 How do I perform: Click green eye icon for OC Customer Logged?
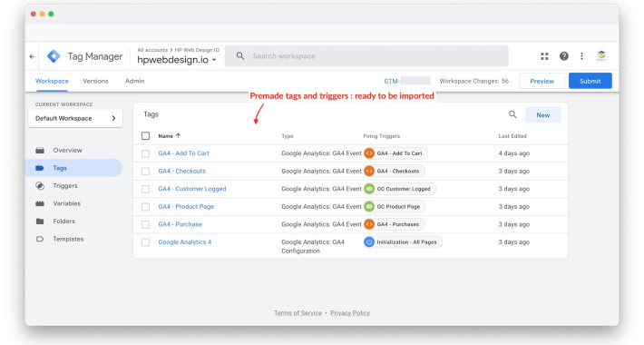pyautogui.click(x=369, y=189)
